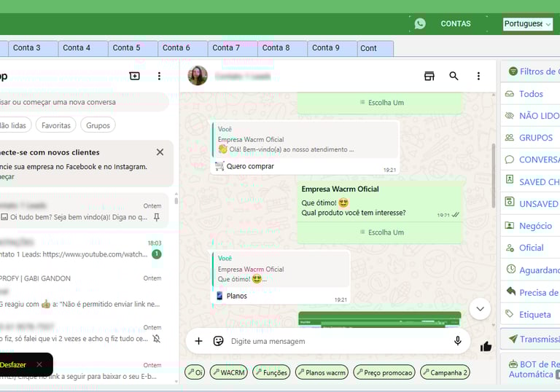The width and height of the screenshot is (560, 392).
Task: Open the PROFY | GABI GANDON chat
Action: tap(84, 291)
